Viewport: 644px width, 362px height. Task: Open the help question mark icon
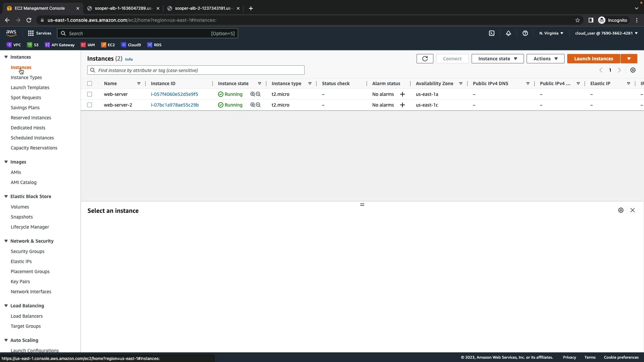point(525,33)
